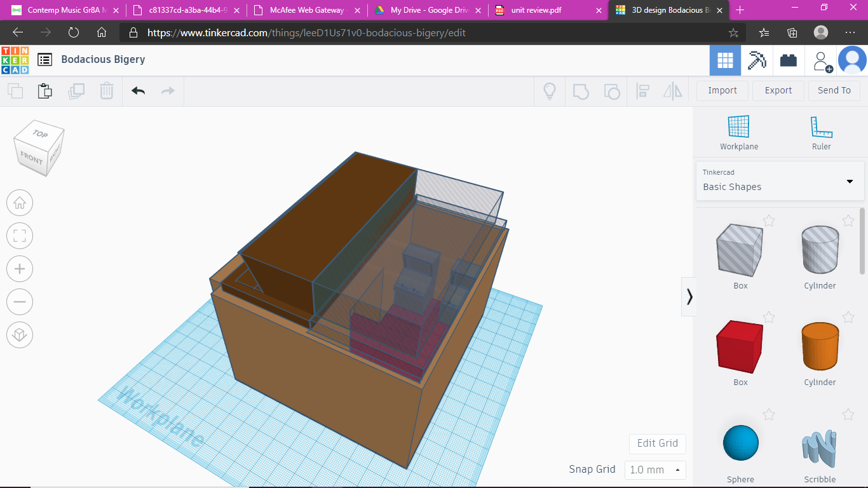Open the Snap Grid 1.0 mm dropdown

click(x=655, y=470)
